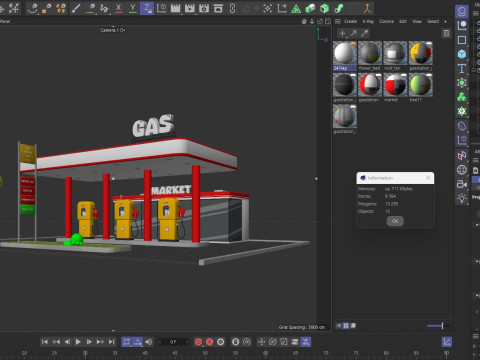Click the green chain link icon
Viewport: 480px width, 360px height.
338,8
